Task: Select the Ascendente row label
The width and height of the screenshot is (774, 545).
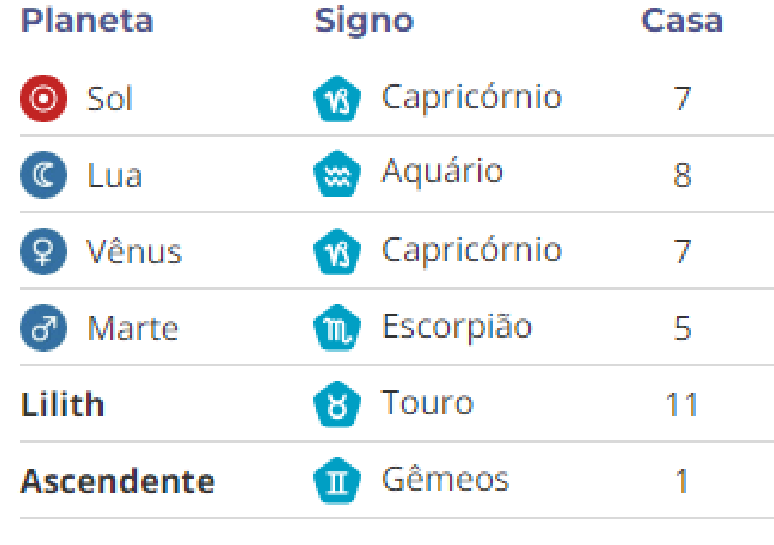Action: (117, 481)
